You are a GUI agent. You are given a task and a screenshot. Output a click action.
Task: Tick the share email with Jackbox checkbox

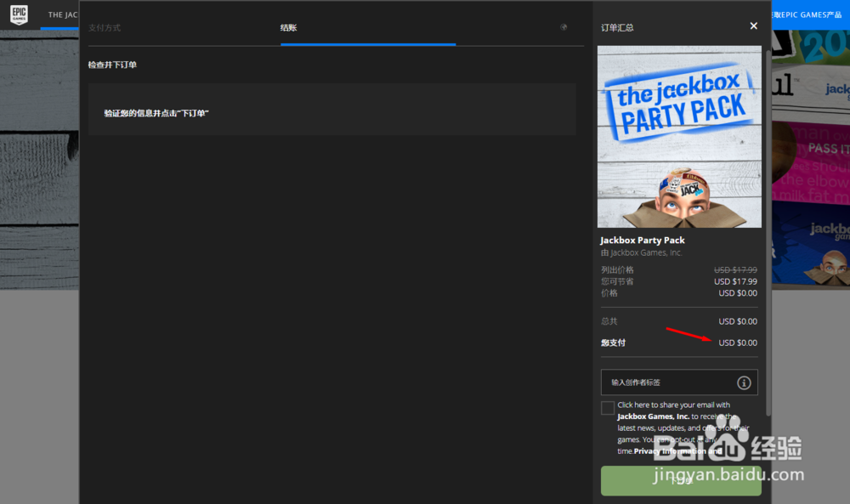coord(608,408)
